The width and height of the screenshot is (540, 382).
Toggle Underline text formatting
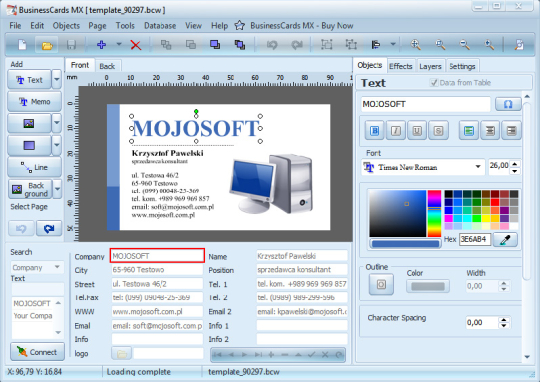[417, 131]
